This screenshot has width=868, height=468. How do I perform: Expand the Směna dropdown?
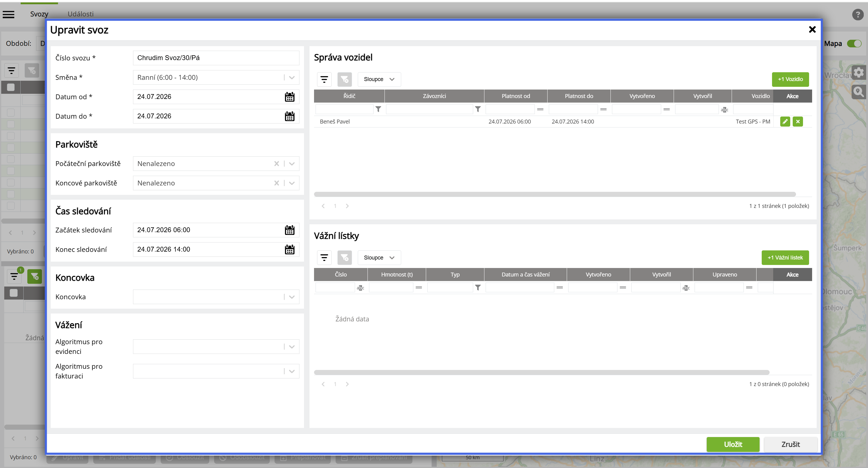pyautogui.click(x=292, y=77)
